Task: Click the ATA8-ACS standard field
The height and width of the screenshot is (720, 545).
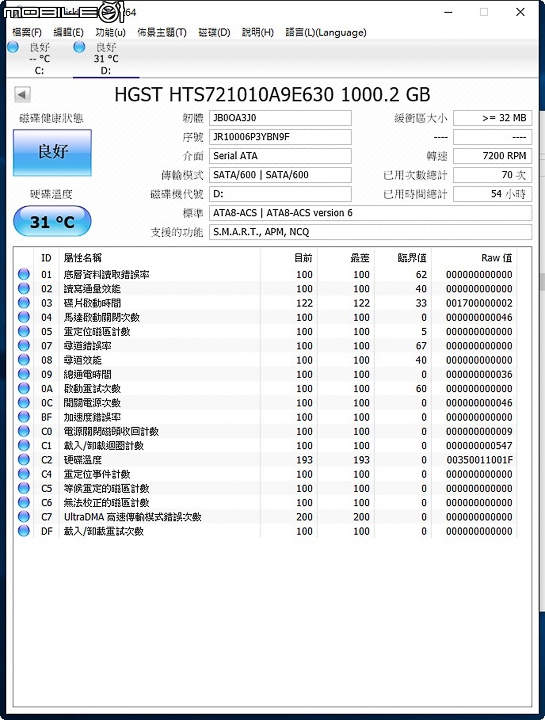Action: (371, 213)
